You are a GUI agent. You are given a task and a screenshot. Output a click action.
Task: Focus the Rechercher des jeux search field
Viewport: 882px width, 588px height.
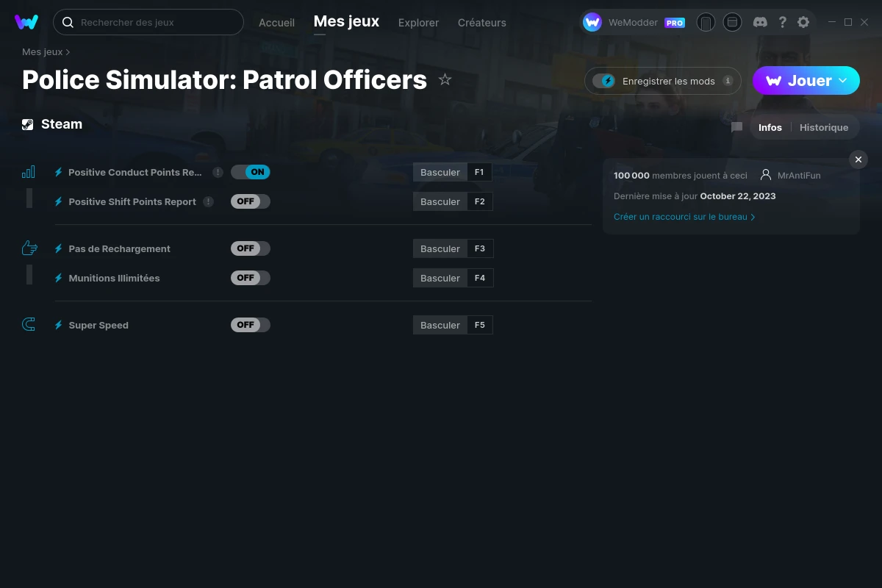click(148, 22)
